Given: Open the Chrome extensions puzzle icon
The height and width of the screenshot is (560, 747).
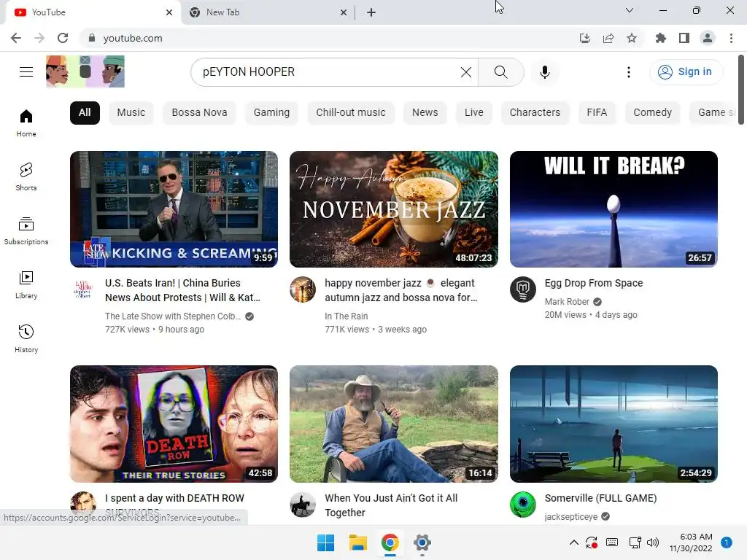Looking at the screenshot, I should pos(661,38).
